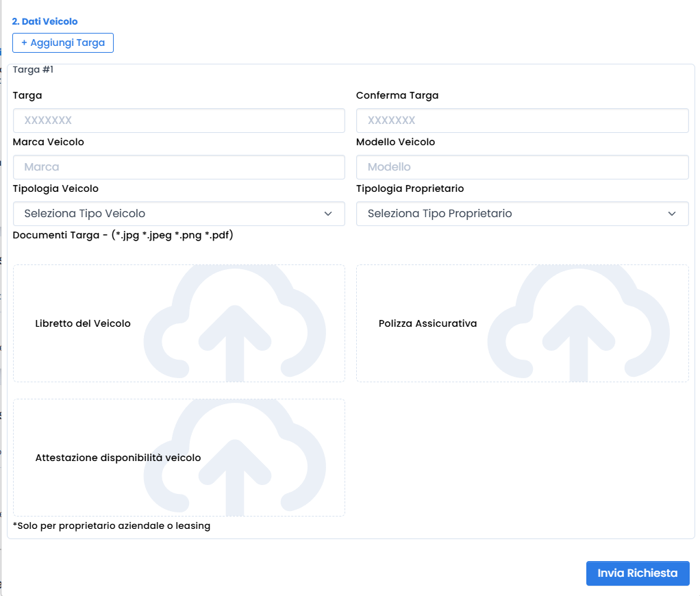Click the chevron arrow in Tipologia Proprietario field

pos(671,214)
